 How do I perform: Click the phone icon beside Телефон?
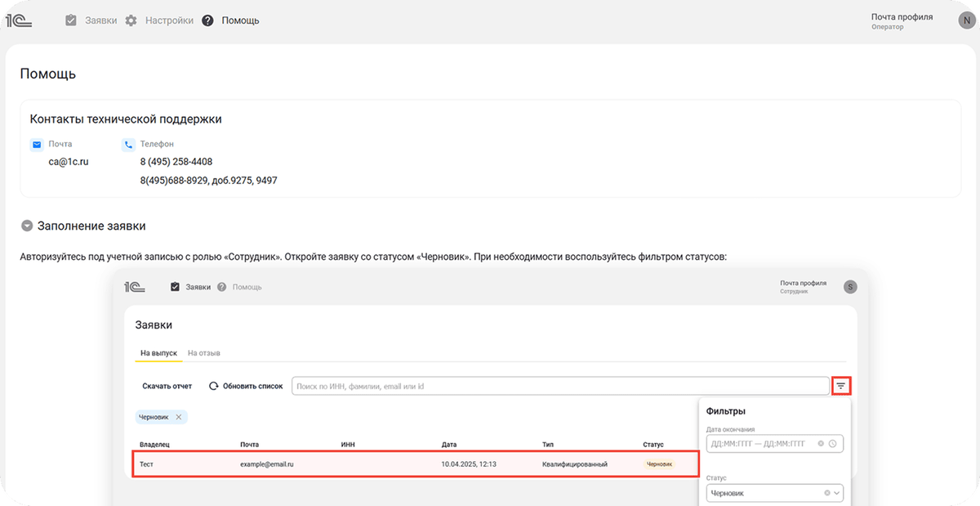[x=128, y=145]
